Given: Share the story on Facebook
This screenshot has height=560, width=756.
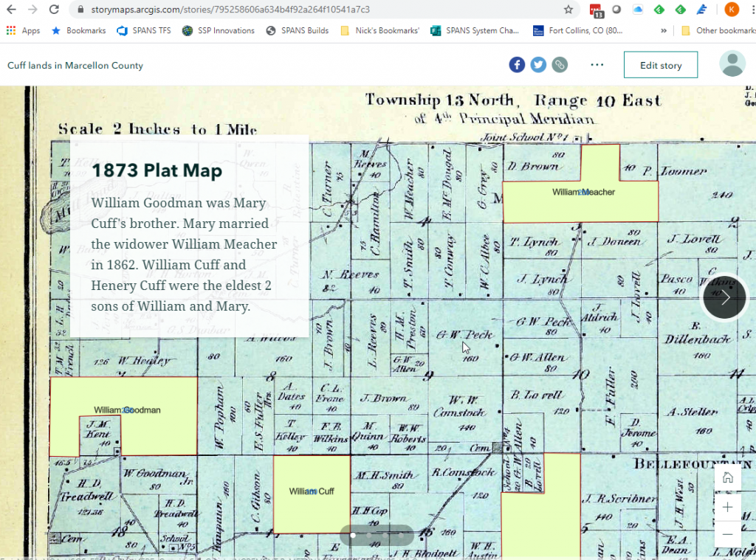Looking at the screenshot, I should (517, 64).
